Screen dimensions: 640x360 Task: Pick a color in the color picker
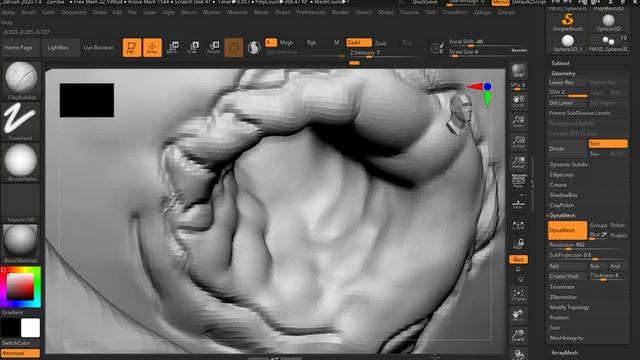tap(20, 287)
